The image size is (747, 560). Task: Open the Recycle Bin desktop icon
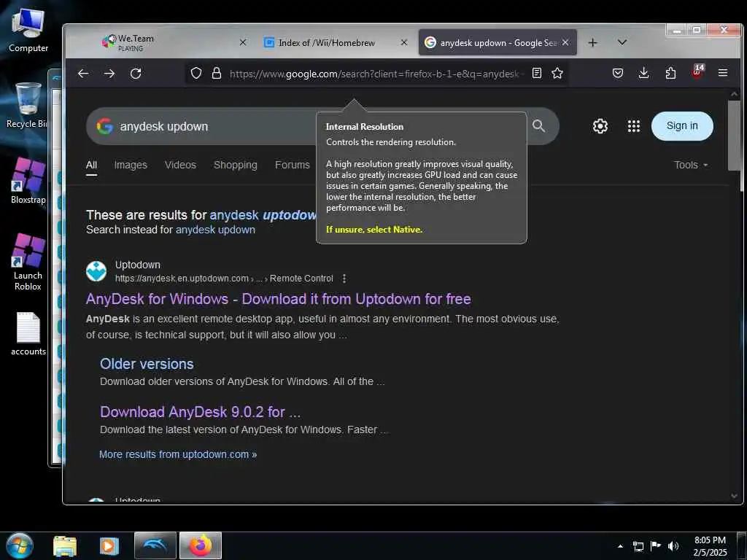tap(27, 106)
